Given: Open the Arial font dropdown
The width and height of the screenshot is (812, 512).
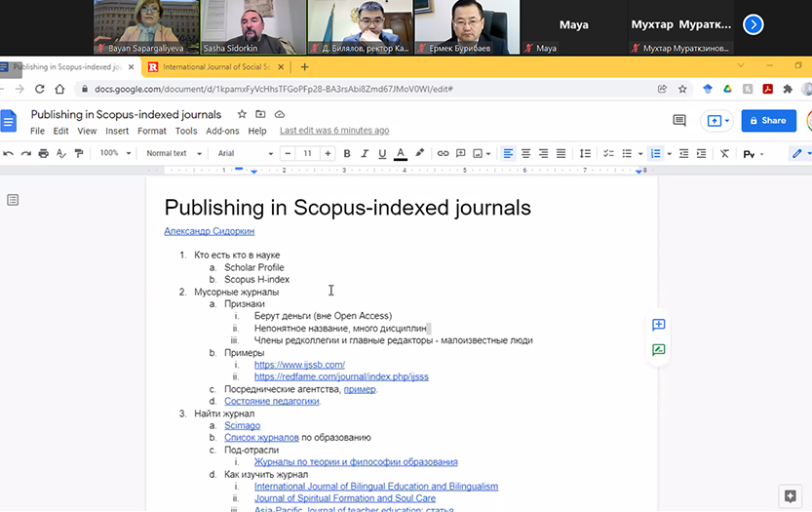Looking at the screenshot, I should (x=245, y=153).
